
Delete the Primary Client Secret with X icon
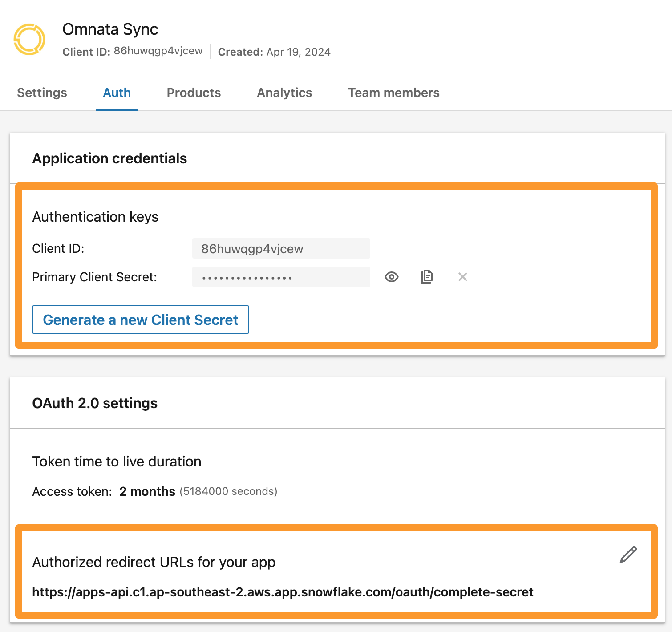(x=462, y=277)
